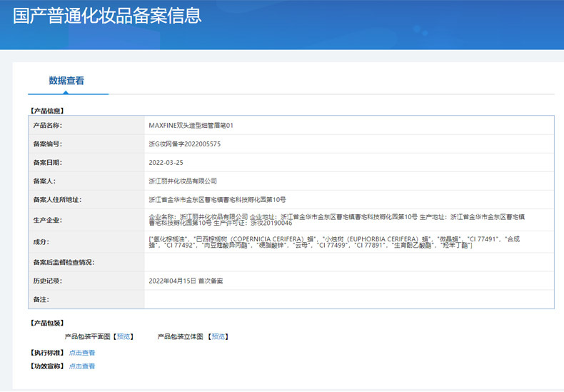This screenshot has height=392, width=564.
Task: Click the 产品包装平面图 label
Action: point(87,336)
